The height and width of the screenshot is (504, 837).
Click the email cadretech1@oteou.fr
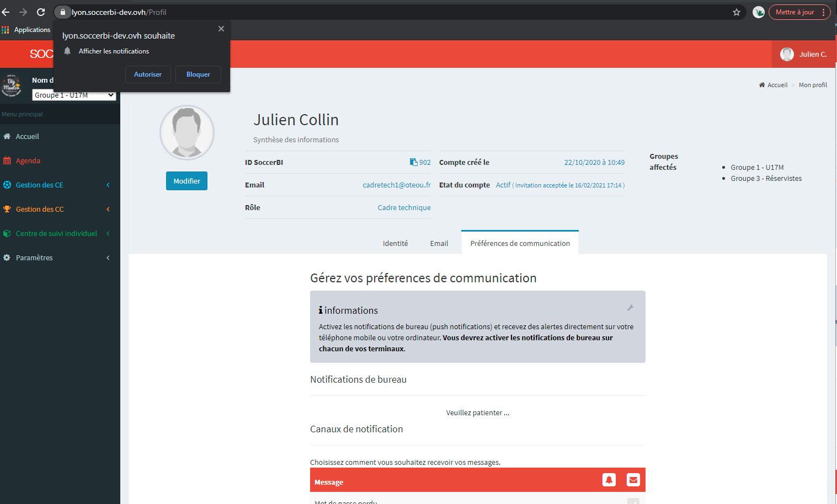pyautogui.click(x=397, y=185)
